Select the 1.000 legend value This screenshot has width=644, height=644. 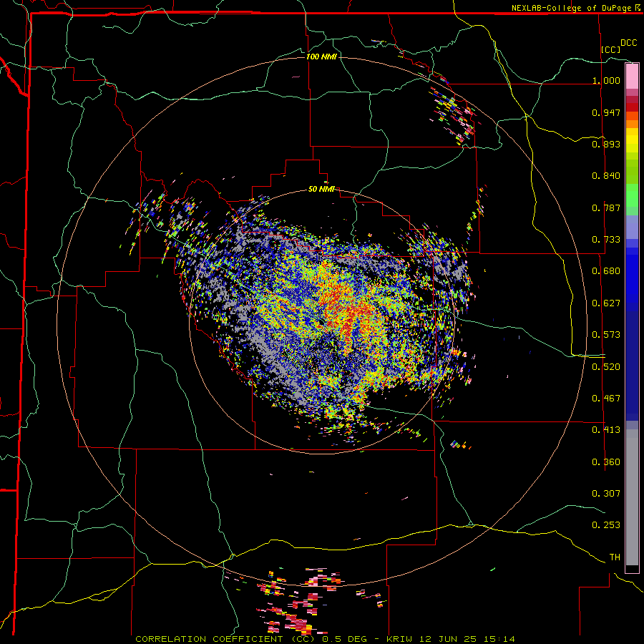606,80
